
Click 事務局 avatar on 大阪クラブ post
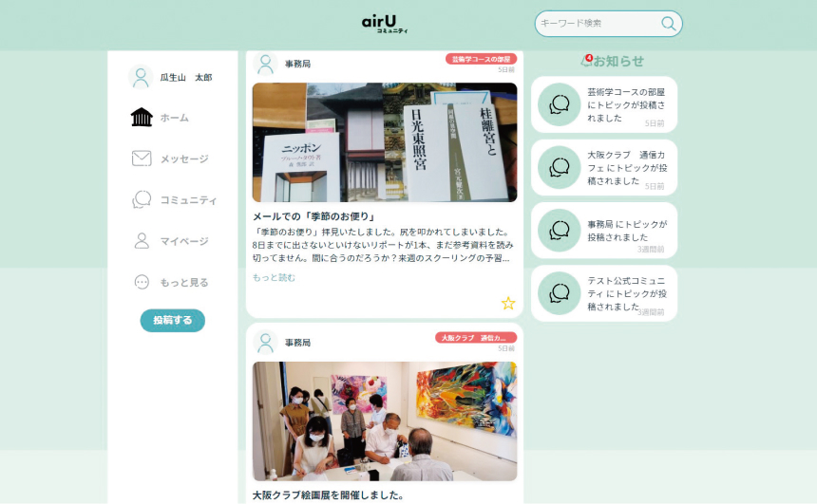point(265,343)
